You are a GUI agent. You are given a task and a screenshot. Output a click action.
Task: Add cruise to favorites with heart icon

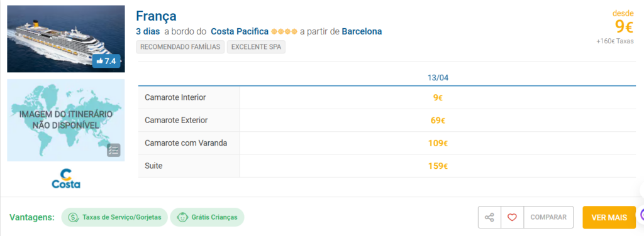pos(512,217)
